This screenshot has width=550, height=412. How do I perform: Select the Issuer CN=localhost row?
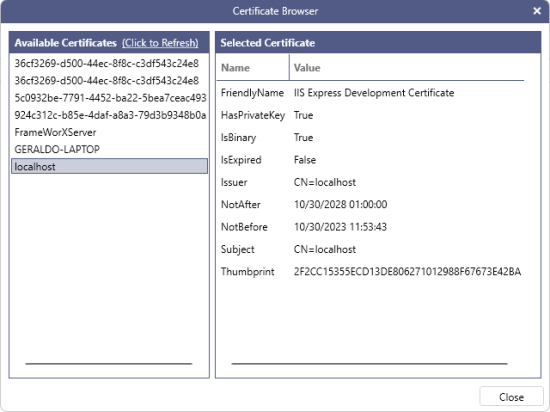(370, 182)
